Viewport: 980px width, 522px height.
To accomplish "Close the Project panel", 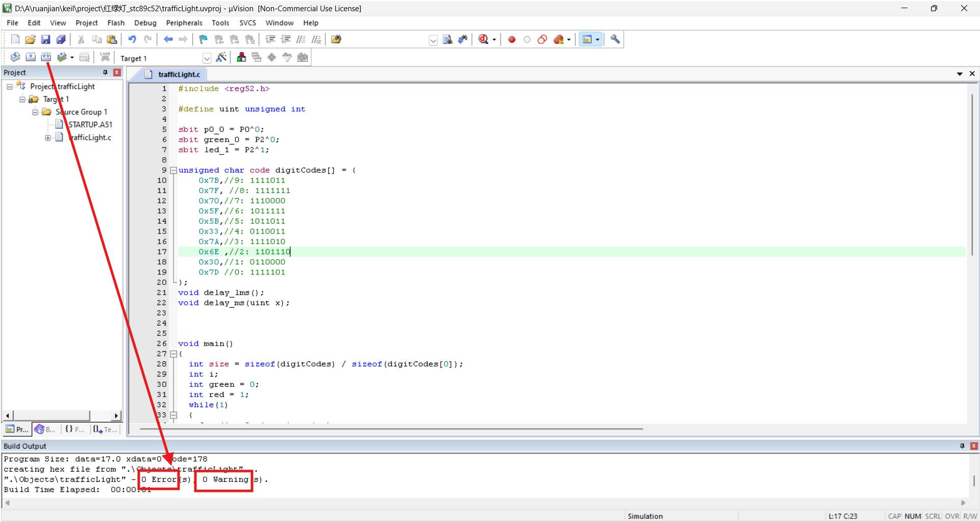I will [117, 72].
